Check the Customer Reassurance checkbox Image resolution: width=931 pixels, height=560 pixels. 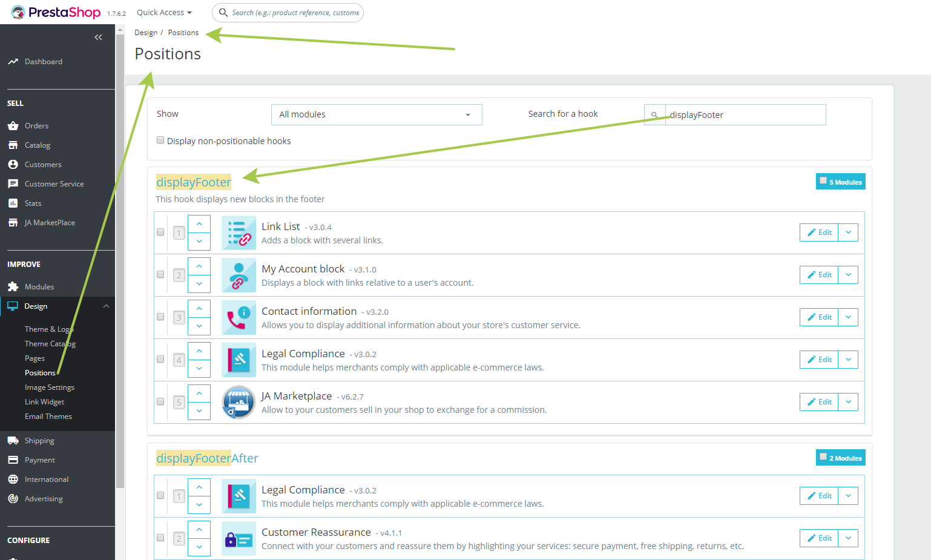(160, 538)
